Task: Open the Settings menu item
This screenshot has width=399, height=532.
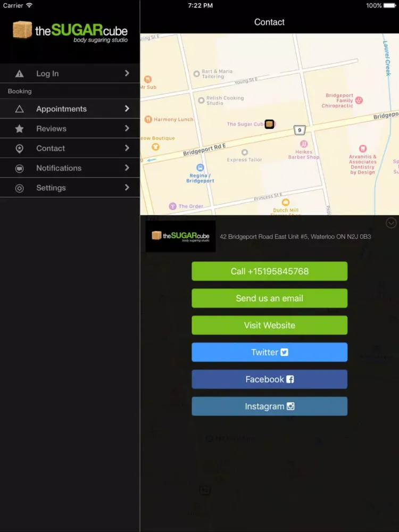Action: pyautogui.click(x=70, y=188)
